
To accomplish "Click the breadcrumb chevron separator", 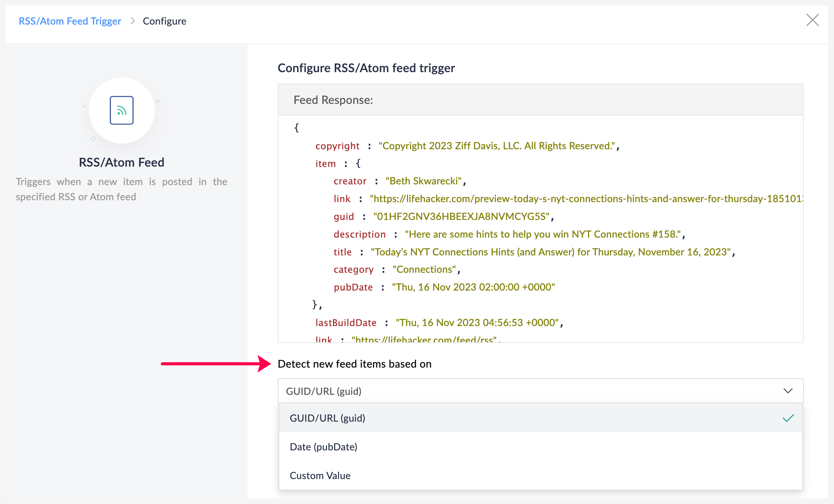I will click(132, 21).
